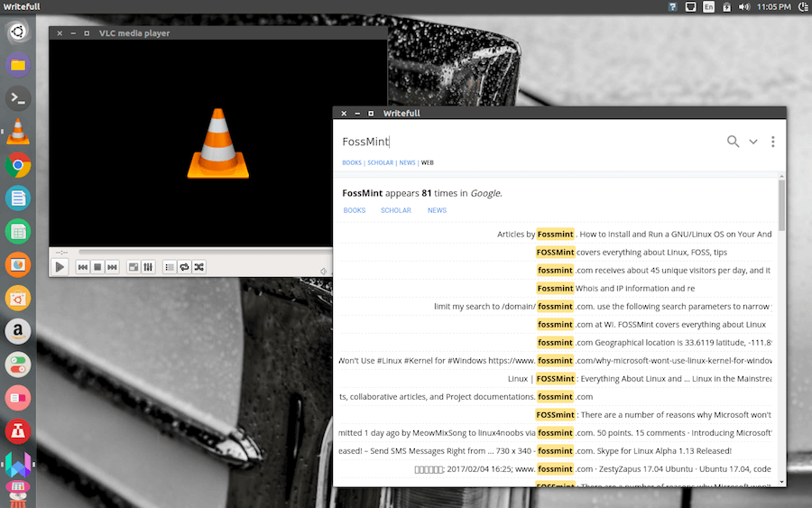Open BOOKS link below results count
This screenshot has width=812, height=508.
pyautogui.click(x=355, y=210)
